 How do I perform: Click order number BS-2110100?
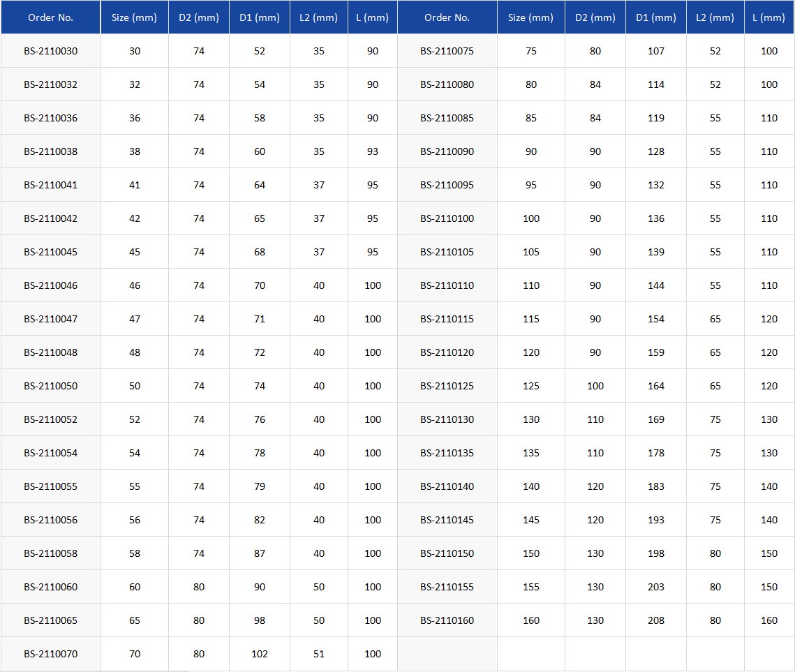(447, 218)
